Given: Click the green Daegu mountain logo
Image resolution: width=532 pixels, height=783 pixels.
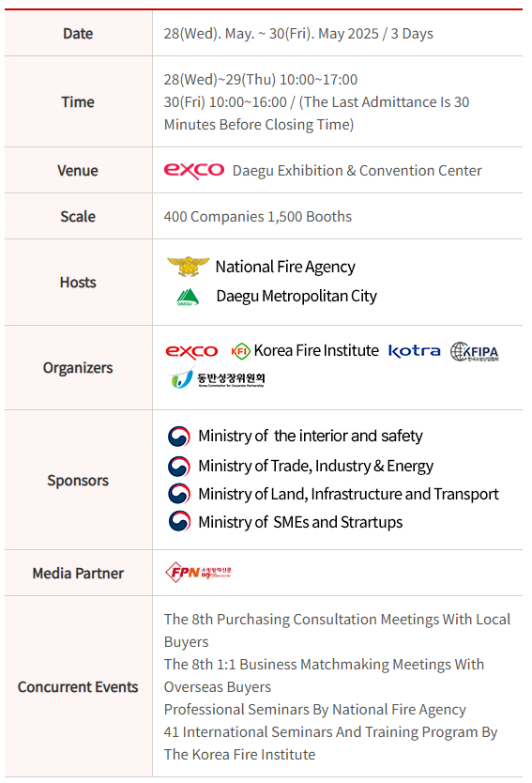Looking at the screenshot, I should (188, 297).
